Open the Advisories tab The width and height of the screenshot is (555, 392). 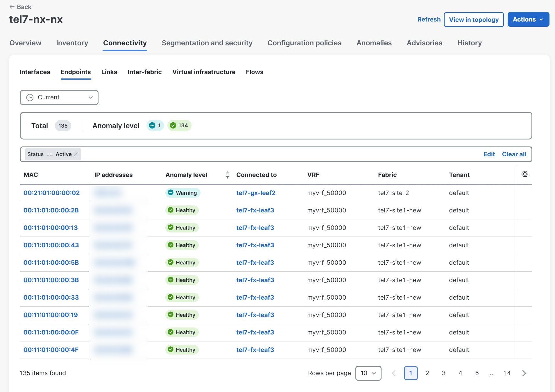tap(425, 43)
